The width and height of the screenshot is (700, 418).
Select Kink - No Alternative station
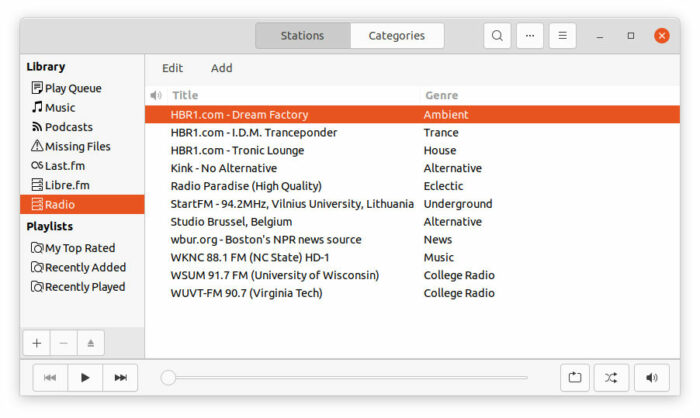(412, 168)
